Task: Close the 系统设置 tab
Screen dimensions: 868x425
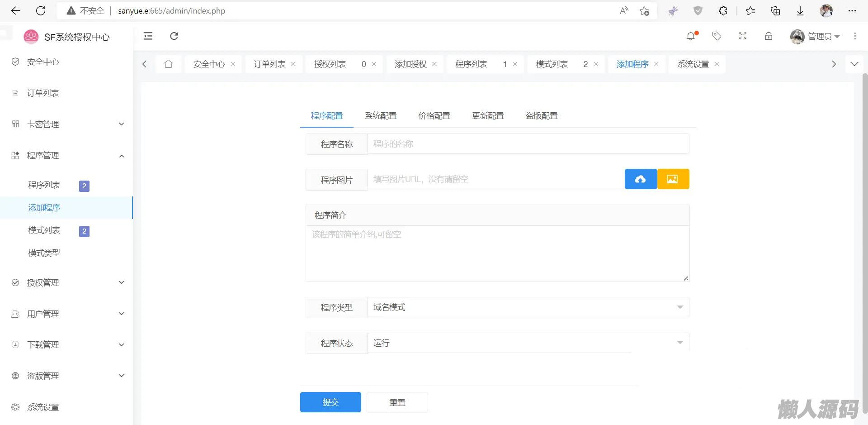Action: [717, 64]
